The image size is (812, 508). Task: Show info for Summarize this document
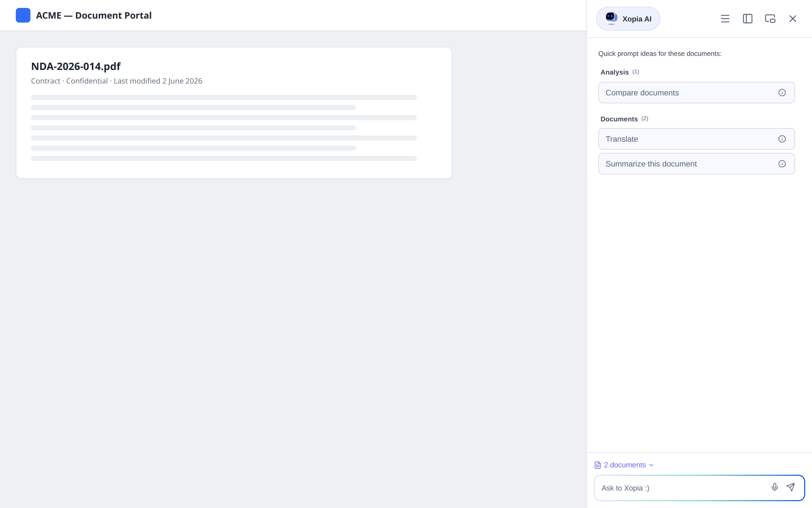[782, 164]
